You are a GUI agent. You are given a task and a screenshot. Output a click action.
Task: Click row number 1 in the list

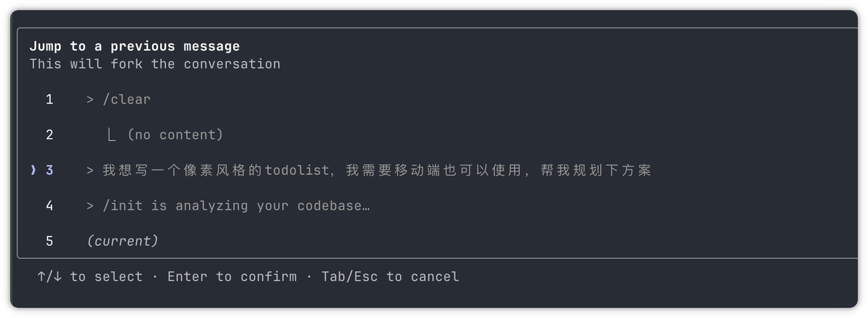point(50,100)
